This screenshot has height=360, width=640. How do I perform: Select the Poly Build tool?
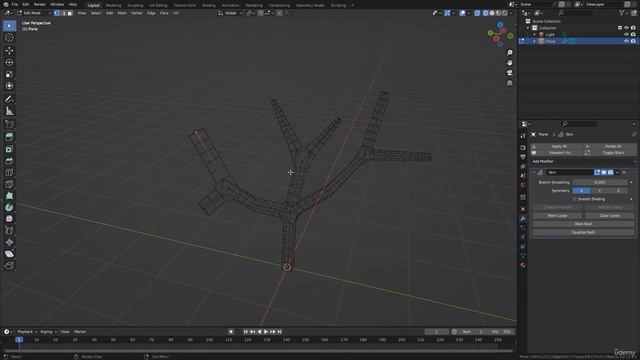[x=9, y=196]
